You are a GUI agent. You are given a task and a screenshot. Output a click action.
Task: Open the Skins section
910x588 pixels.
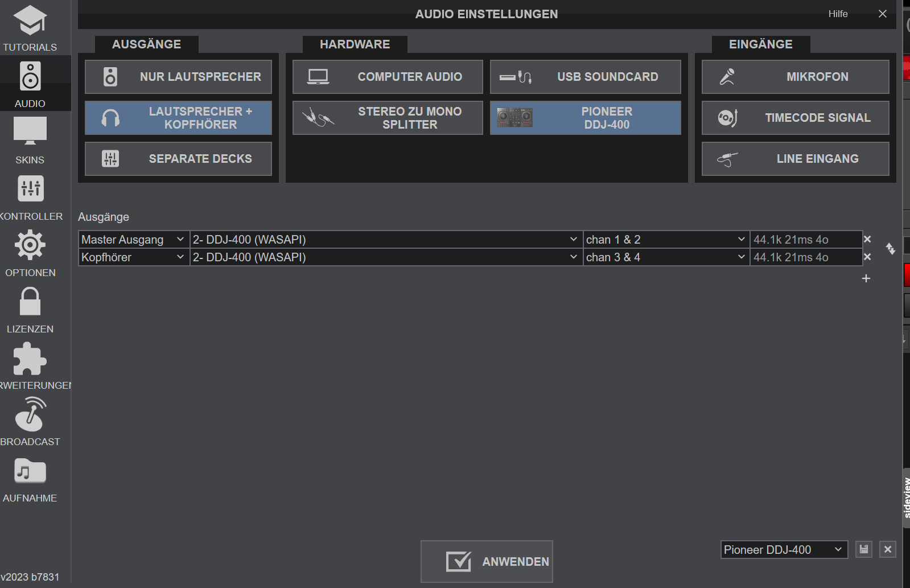[30, 140]
